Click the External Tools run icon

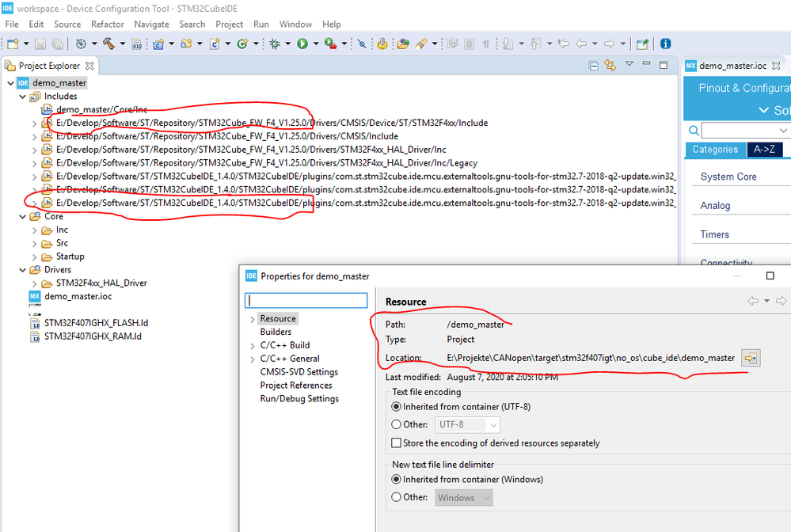[x=330, y=44]
